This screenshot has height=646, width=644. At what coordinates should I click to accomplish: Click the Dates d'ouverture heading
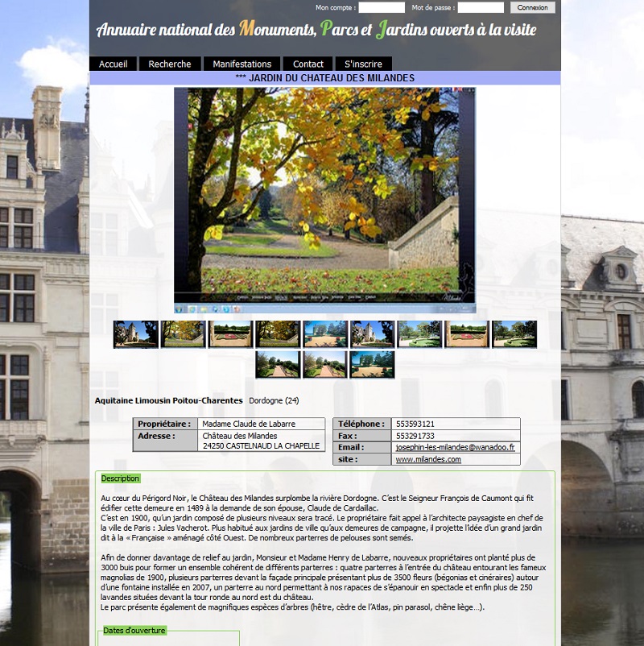[134, 631]
